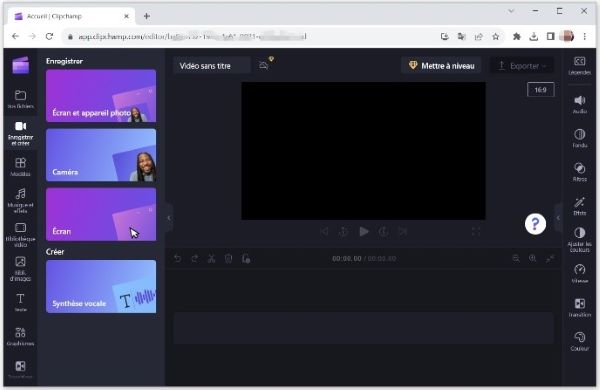Open the Transition panel on right sidebar
600x390 pixels.
579,307
